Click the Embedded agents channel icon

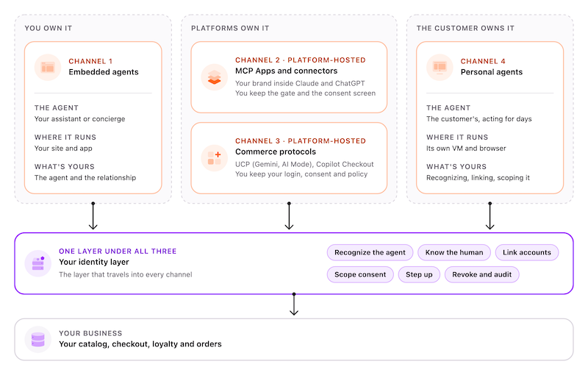(48, 68)
